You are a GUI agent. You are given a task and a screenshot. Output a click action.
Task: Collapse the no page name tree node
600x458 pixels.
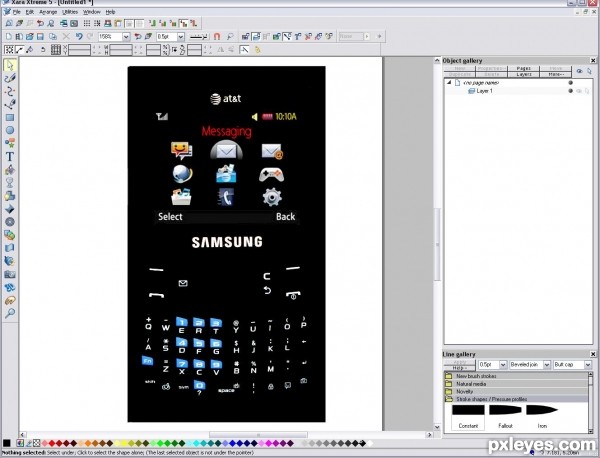449,83
